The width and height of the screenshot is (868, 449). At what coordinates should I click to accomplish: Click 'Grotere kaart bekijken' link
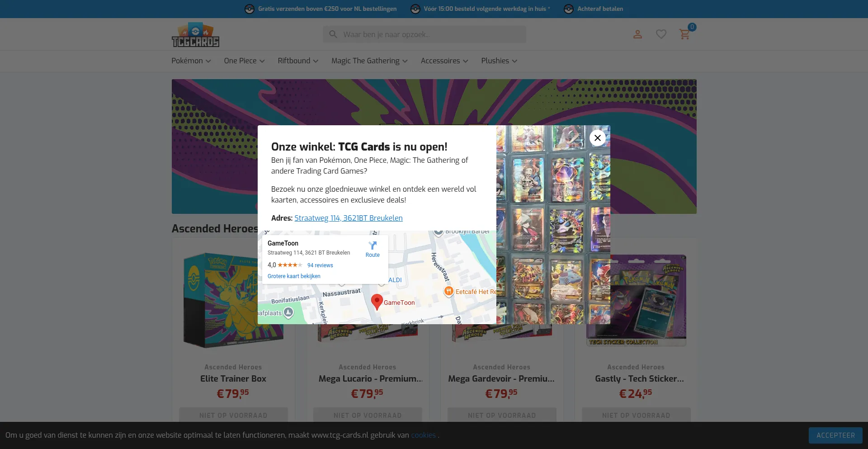pos(294,276)
